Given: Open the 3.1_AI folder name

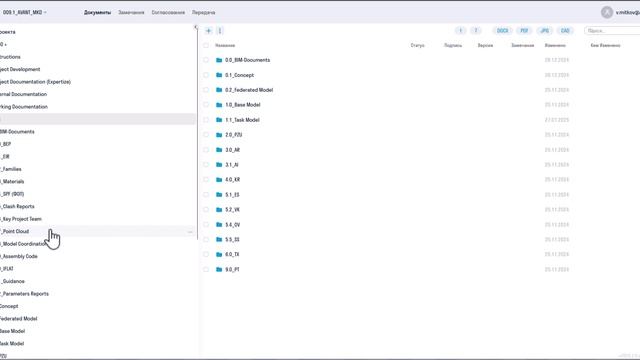Looking at the screenshot, I should [x=231, y=165].
